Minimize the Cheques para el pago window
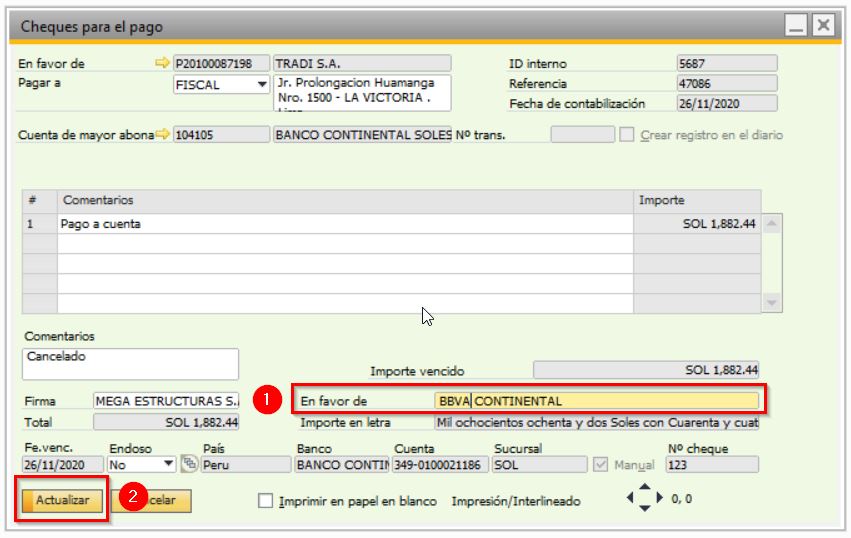Image resolution: width=851 pixels, height=538 pixels. [797, 26]
